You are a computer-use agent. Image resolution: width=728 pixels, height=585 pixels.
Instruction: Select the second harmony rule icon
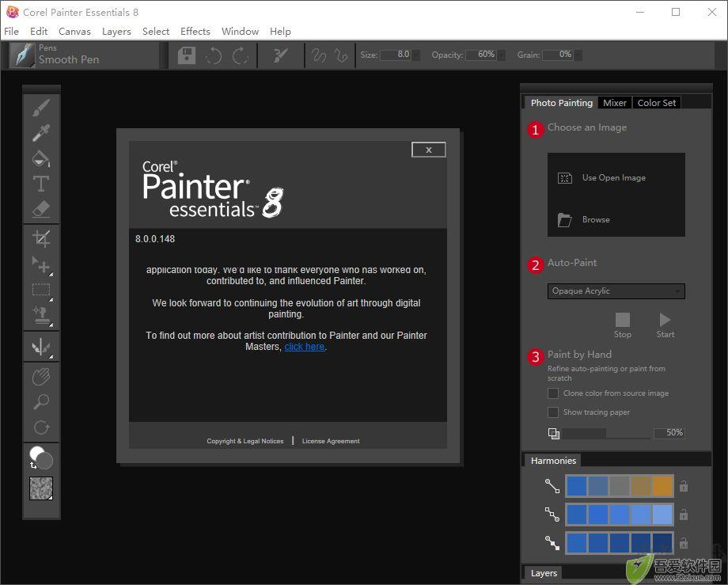pyautogui.click(x=552, y=514)
